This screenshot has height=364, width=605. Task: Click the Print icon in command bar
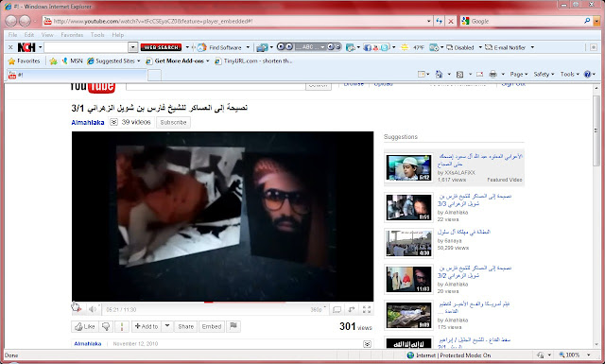(493, 74)
